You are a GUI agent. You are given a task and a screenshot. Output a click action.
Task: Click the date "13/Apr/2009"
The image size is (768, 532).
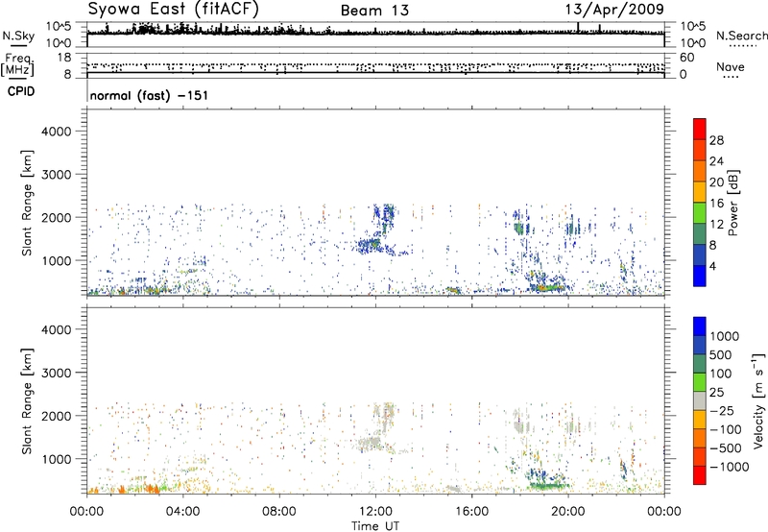pyautogui.click(x=614, y=9)
